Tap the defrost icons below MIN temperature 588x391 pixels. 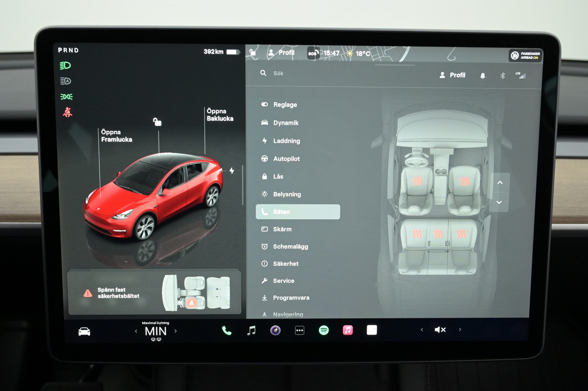tap(156, 339)
